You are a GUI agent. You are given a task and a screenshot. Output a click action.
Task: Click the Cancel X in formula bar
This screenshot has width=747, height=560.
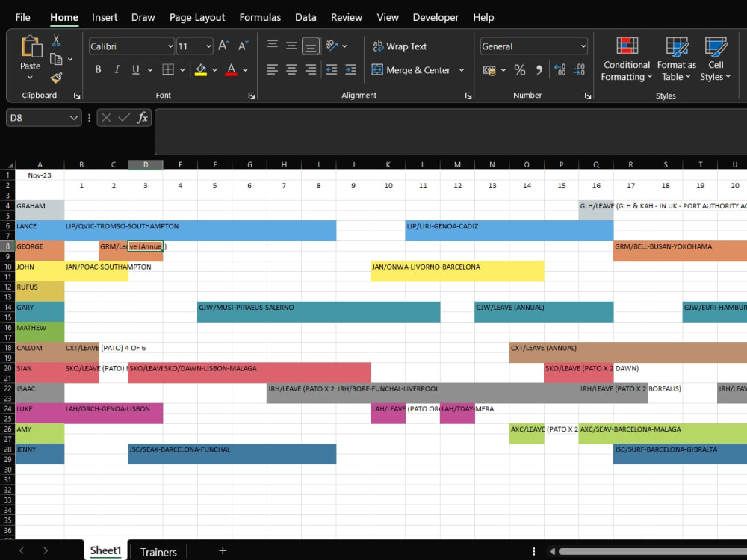[x=106, y=118]
